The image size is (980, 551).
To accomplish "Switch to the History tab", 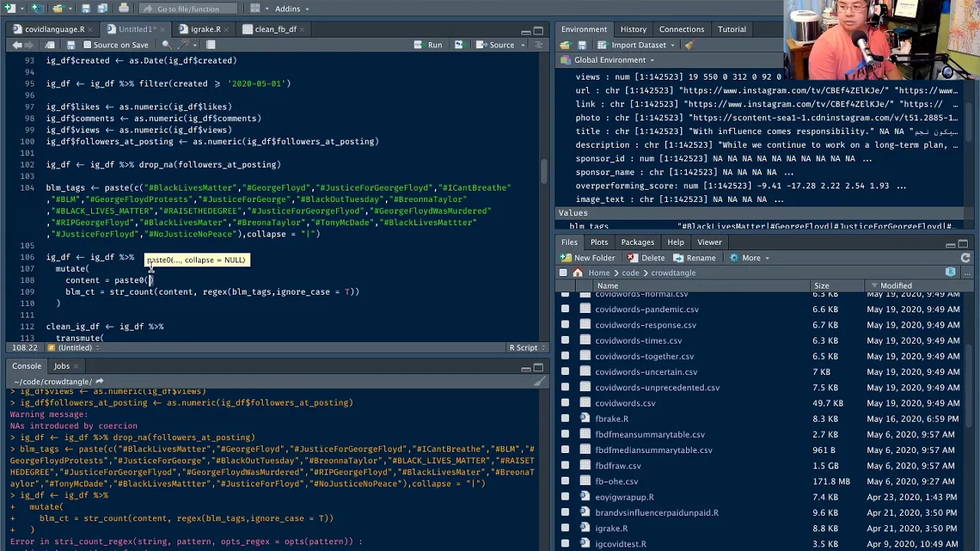I will click(x=633, y=29).
